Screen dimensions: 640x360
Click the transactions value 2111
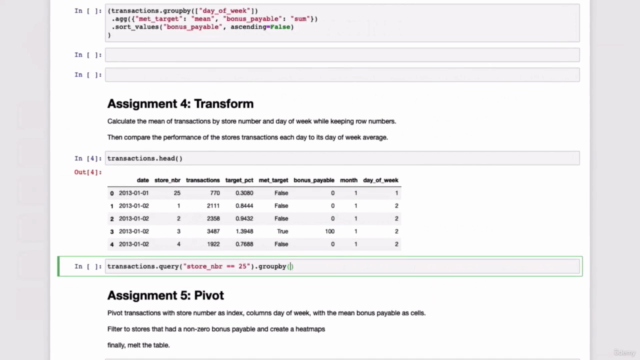coord(213,206)
